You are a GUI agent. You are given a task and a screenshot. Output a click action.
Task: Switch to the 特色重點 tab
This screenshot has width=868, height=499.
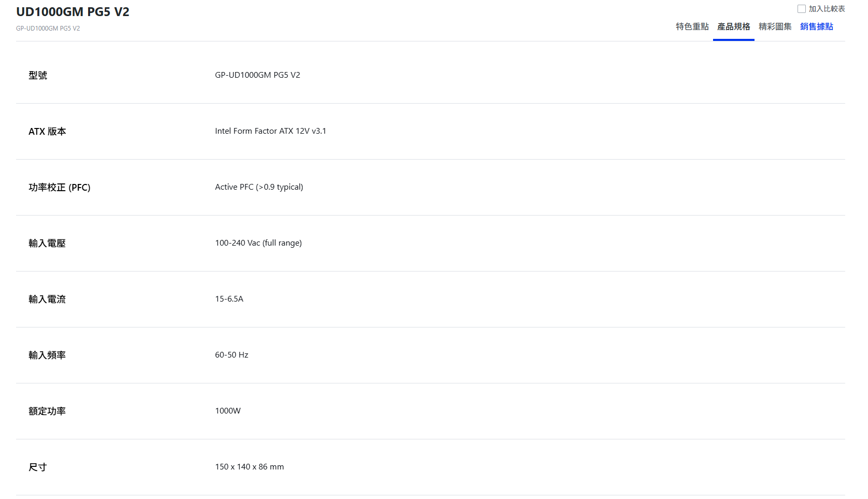click(692, 26)
